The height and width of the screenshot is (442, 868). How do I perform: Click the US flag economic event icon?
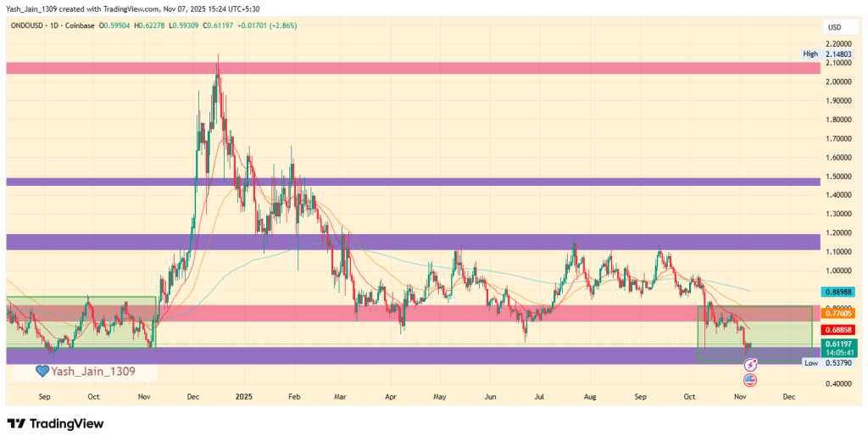749,378
